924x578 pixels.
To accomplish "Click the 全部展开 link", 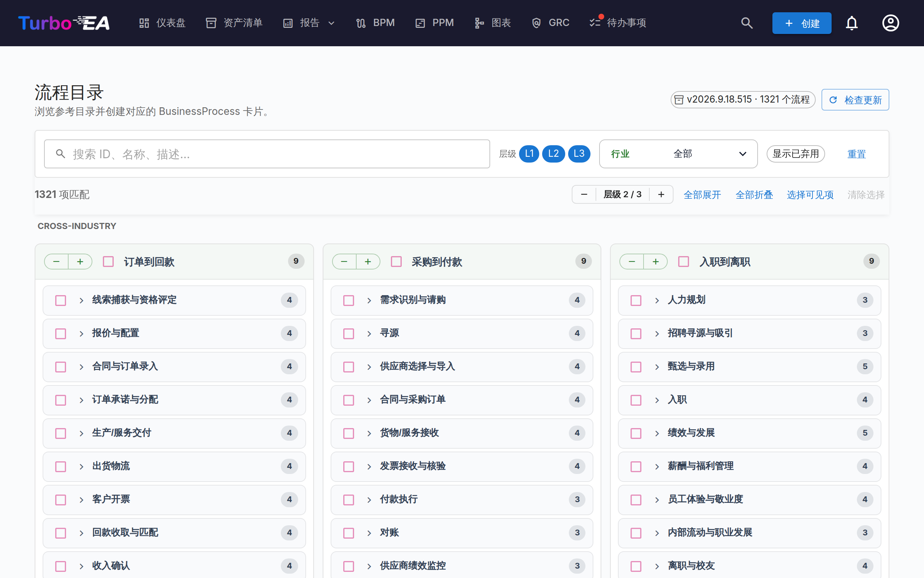I will [702, 195].
